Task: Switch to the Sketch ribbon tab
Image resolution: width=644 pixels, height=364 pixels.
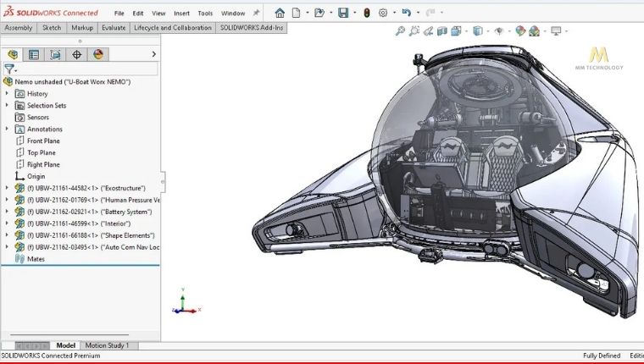Action: point(52,28)
